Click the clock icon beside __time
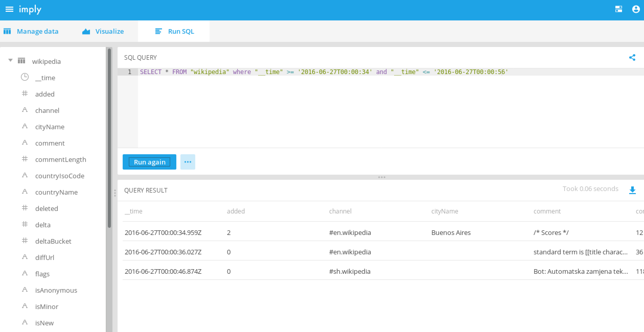 [25, 77]
